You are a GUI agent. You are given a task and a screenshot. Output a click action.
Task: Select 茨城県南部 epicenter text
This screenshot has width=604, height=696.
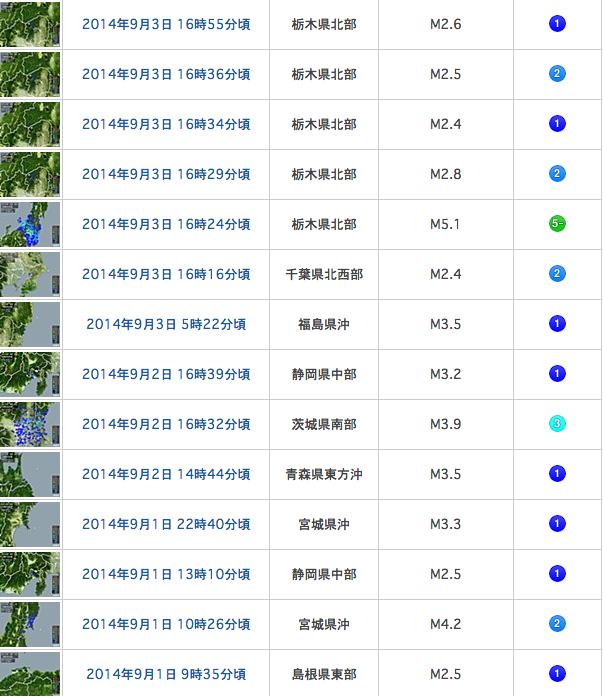(x=324, y=424)
